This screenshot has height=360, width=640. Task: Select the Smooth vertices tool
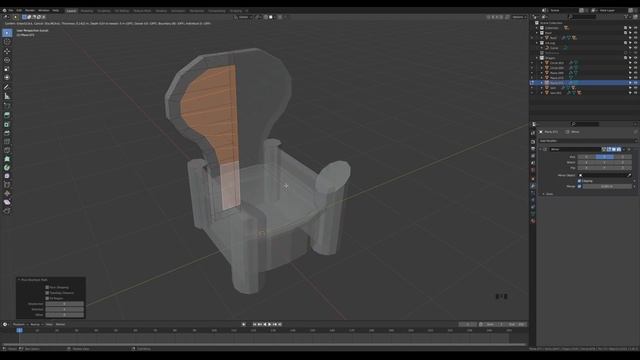pos(7,176)
